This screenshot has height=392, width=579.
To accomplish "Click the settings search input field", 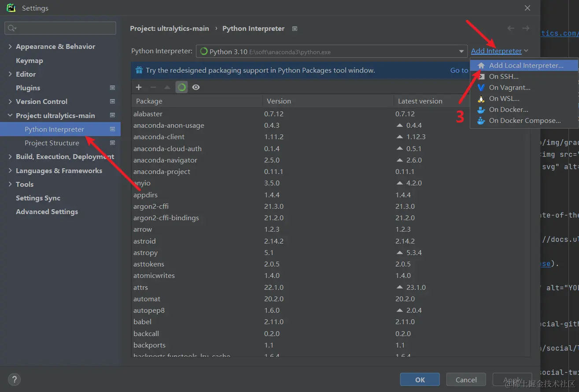I will click(60, 28).
